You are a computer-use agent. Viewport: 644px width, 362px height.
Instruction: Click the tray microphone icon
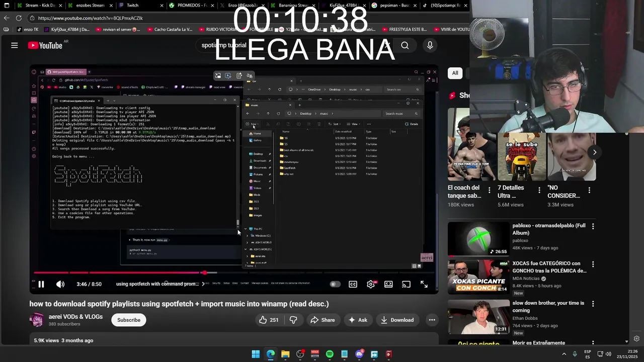pyautogui.click(x=575, y=354)
